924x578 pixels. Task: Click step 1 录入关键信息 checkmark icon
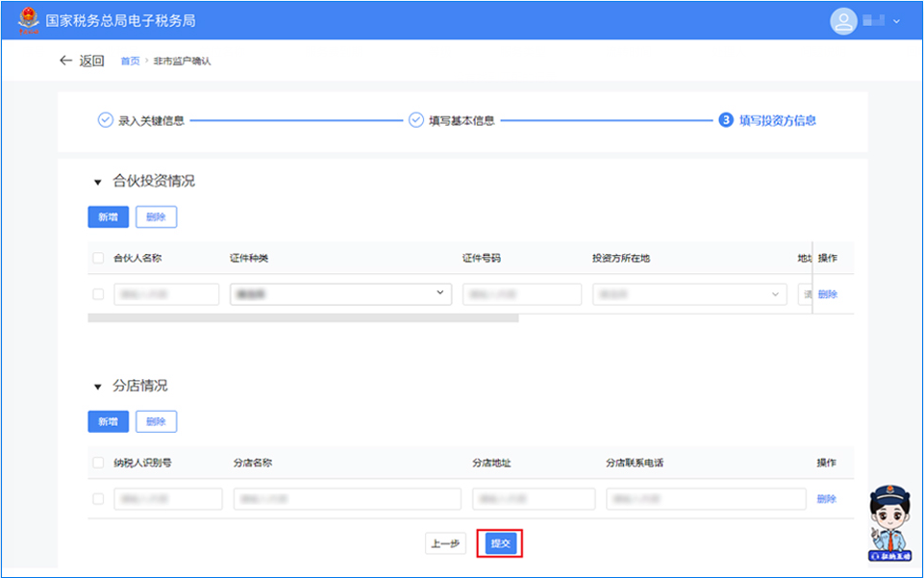105,120
